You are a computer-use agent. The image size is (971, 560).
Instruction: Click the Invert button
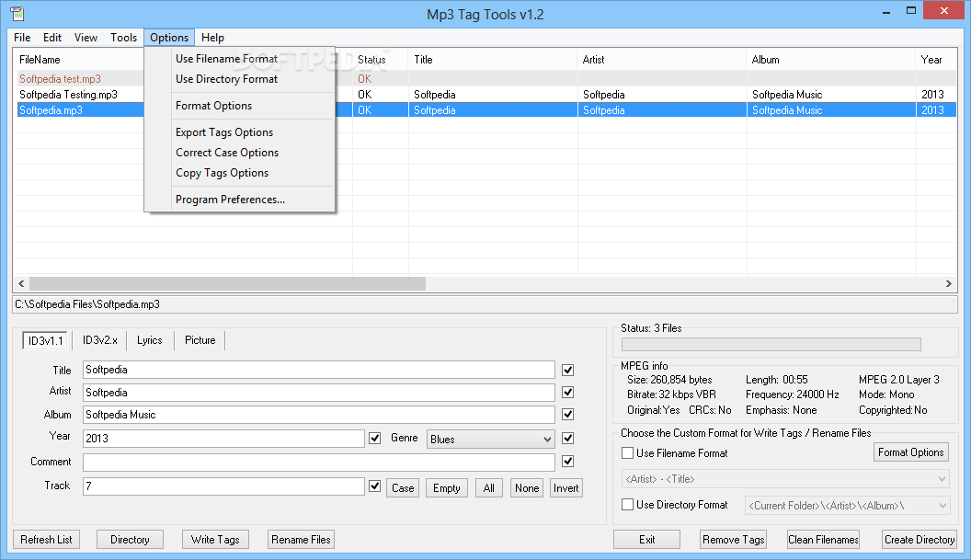[566, 488]
